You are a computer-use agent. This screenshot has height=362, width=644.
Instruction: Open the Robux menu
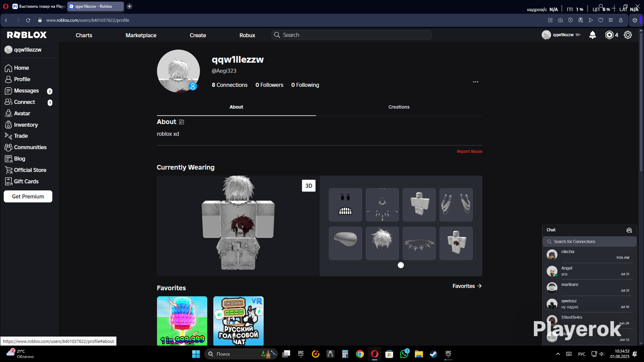[x=247, y=35]
